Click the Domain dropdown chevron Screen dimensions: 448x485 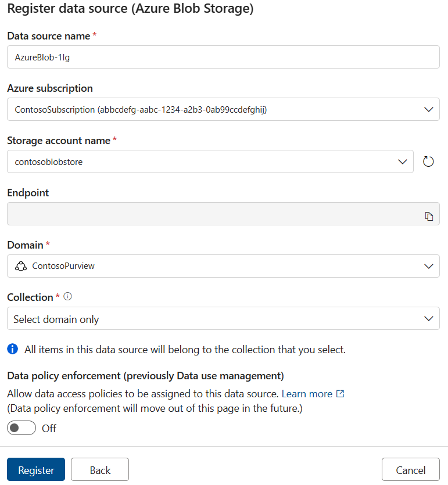pyautogui.click(x=428, y=266)
